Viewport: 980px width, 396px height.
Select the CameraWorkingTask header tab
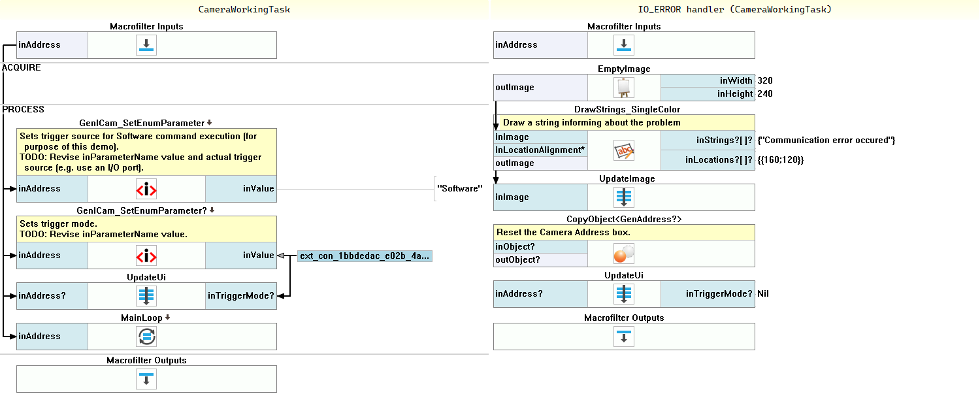click(244, 9)
